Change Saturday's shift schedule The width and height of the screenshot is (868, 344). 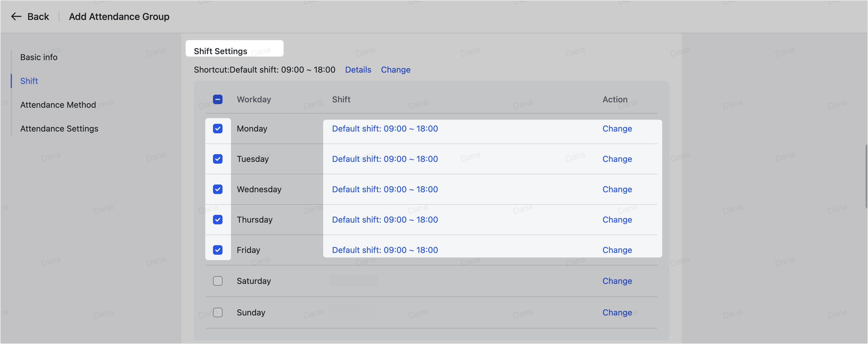pos(617,281)
